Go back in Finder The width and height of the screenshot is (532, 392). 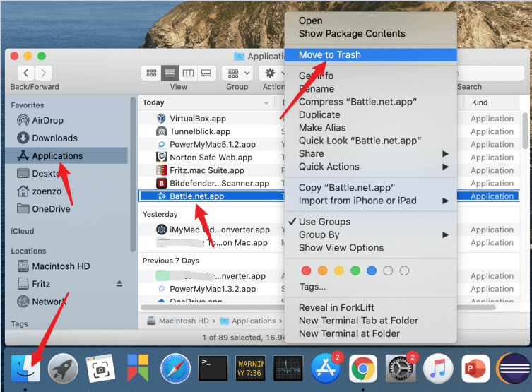26,73
